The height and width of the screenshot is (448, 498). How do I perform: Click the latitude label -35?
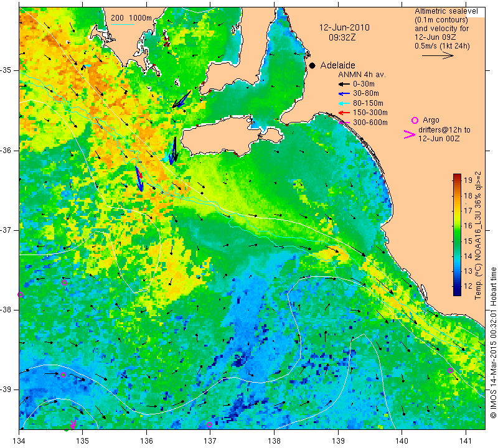[x=6, y=70]
